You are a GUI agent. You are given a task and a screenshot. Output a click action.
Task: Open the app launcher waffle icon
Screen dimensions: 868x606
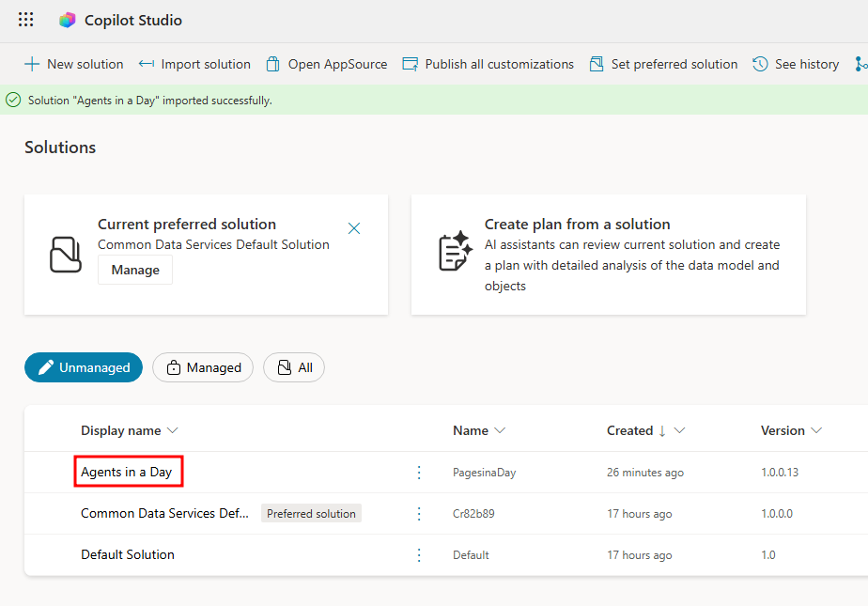tap(26, 20)
